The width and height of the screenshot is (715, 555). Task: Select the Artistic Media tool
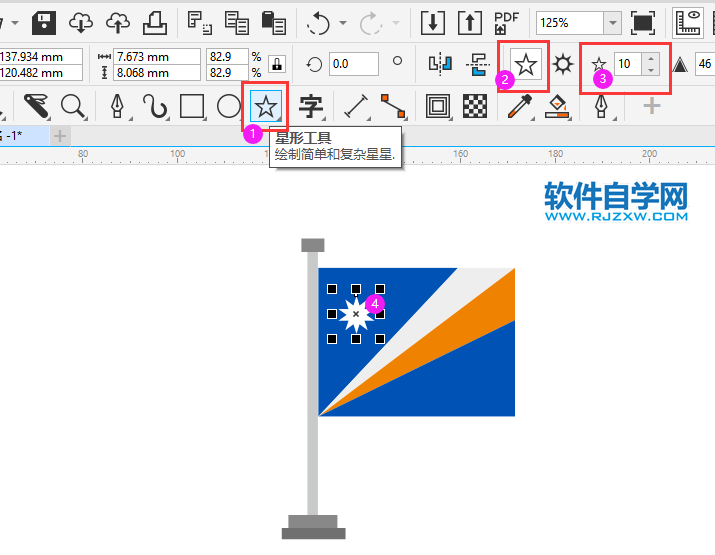pyautogui.click(x=155, y=106)
